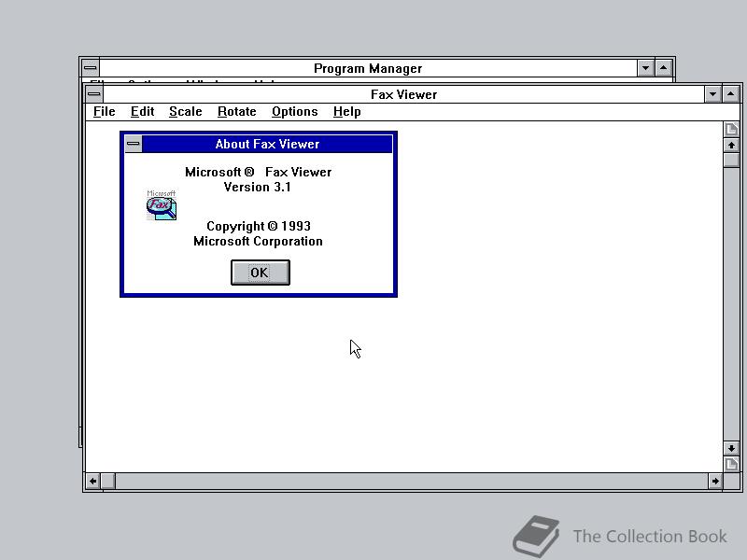This screenshot has height=560, width=747.
Task: Open the Rotate menu
Action: click(x=237, y=111)
